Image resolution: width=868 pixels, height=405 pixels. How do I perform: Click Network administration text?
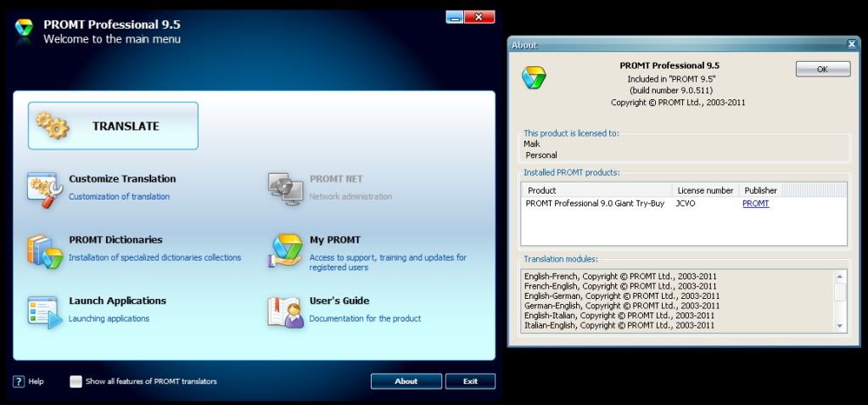[x=350, y=197]
